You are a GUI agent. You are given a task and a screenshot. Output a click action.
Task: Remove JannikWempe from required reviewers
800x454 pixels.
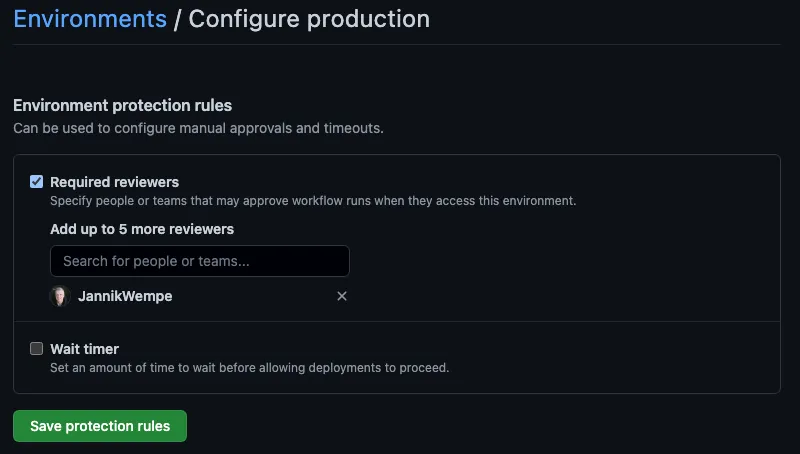click(x=342, y=296)
